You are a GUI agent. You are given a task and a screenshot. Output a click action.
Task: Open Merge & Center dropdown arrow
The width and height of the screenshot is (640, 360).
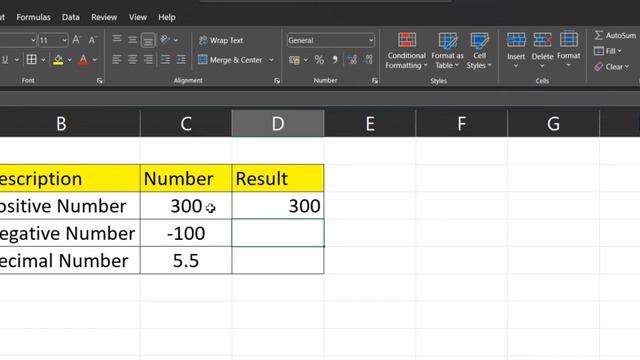click(x=271, y=60)
